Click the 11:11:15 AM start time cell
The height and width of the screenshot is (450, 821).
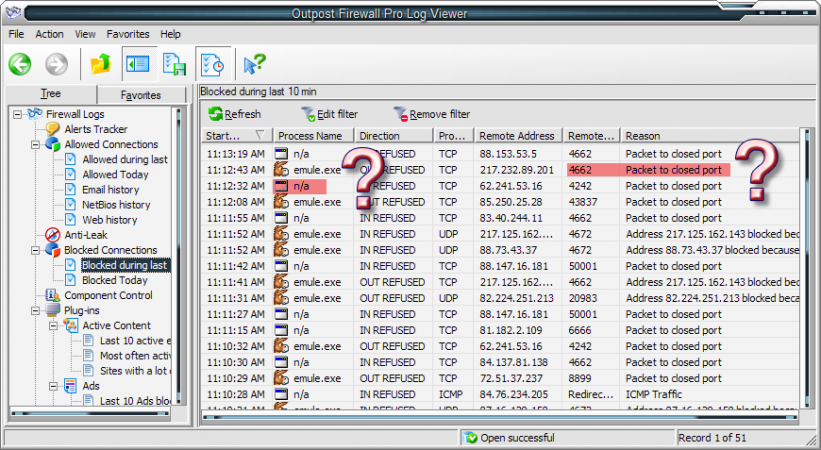tap(236, 330)
